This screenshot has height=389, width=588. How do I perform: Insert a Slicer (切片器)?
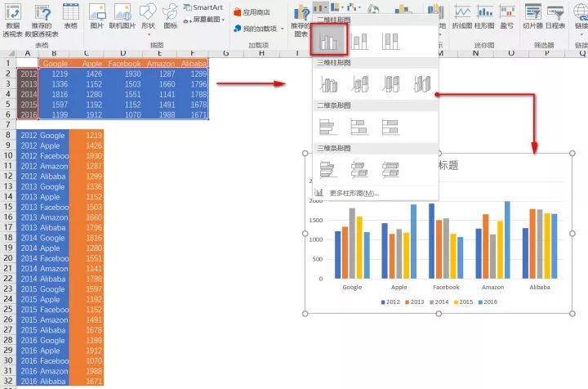click(x=532, y=17)
